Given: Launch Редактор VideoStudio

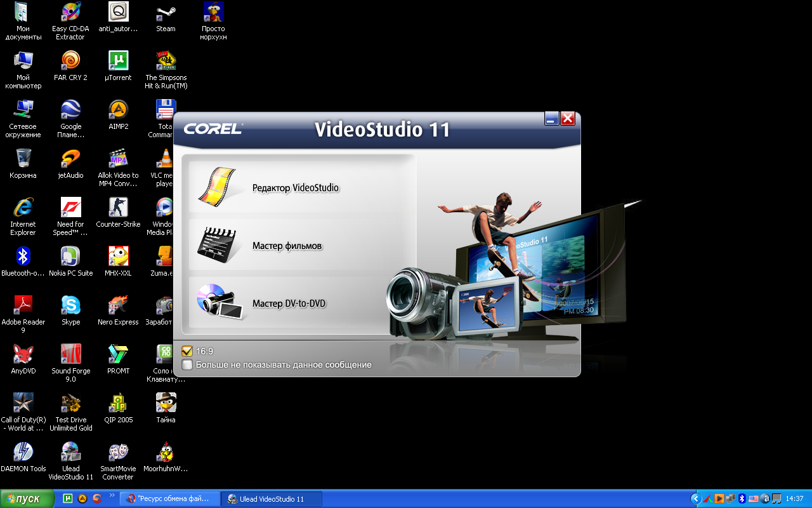Looking at the screenshot, I should pyautogui.click(x=296, y=188).
